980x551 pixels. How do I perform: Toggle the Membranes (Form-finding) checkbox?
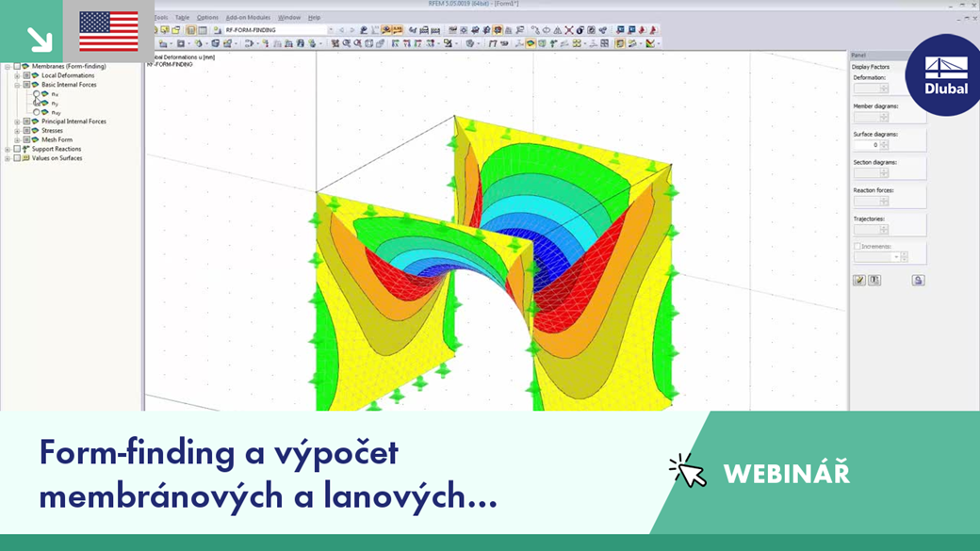[x=17, y=66]
